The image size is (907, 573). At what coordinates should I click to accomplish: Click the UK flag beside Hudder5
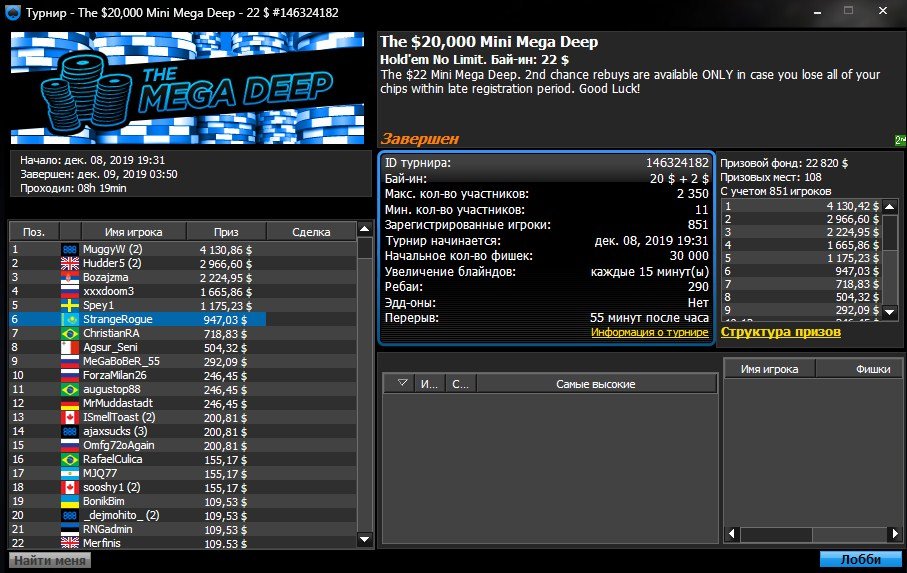tap(70, 263)
